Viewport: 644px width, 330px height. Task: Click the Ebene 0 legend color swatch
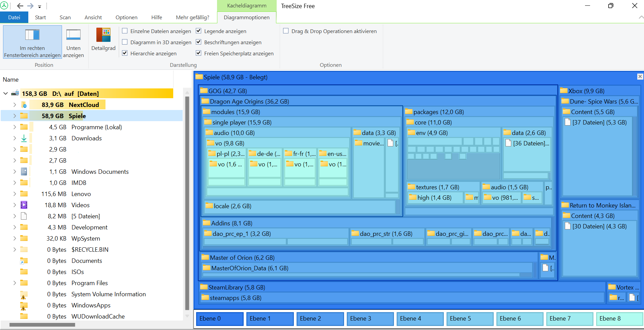click(220, 319)
